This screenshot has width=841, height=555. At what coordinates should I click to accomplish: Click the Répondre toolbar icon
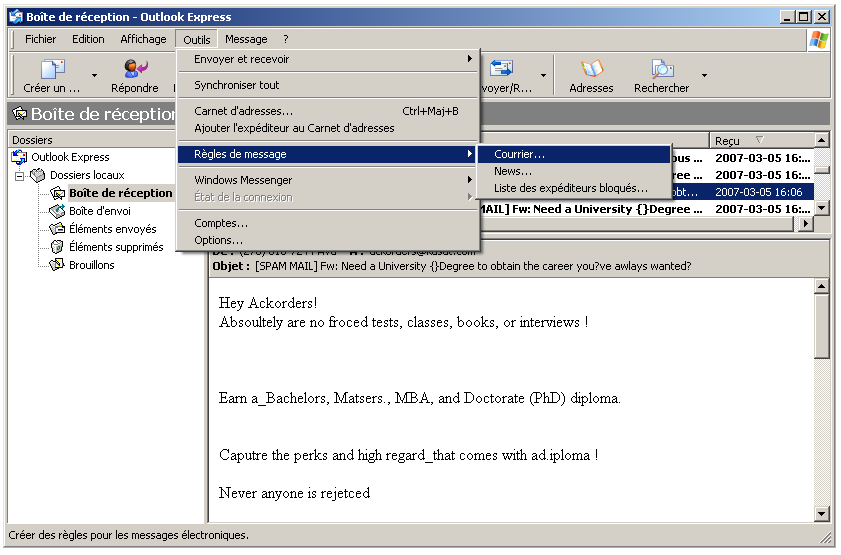135,69
